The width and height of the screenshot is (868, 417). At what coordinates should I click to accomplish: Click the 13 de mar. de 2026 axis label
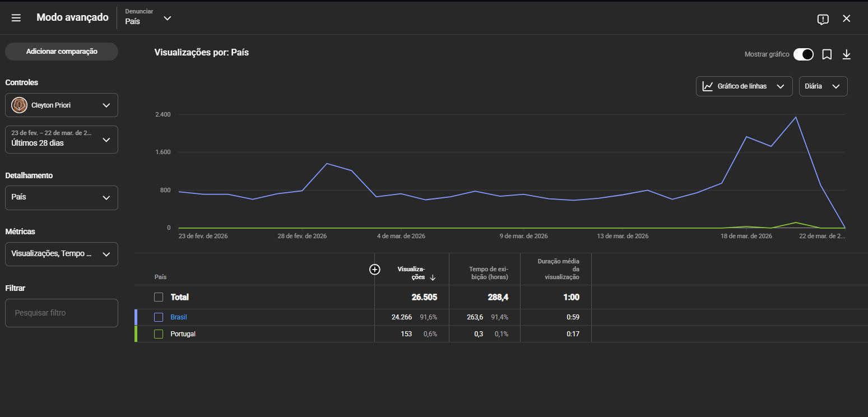click(x=623, y=237)
